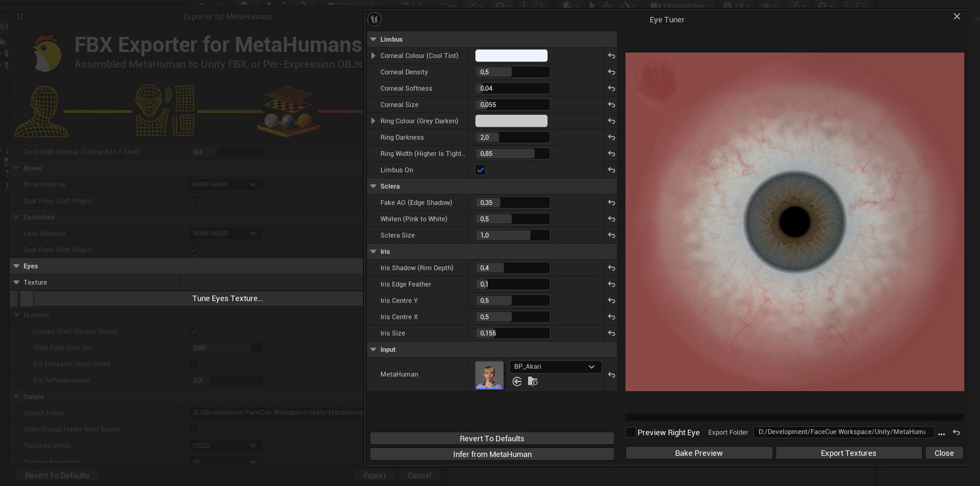Collapse the Sclera section
The width and height of the screenshot is (980, 486).
[x=373, y=187]
